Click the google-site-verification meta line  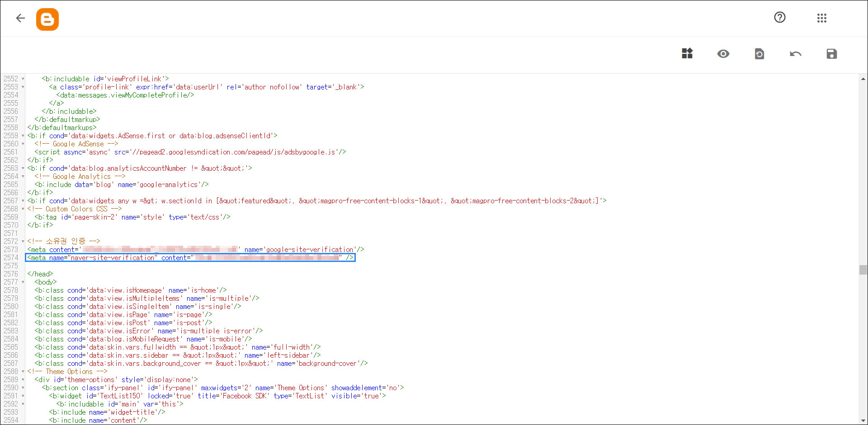195,249
